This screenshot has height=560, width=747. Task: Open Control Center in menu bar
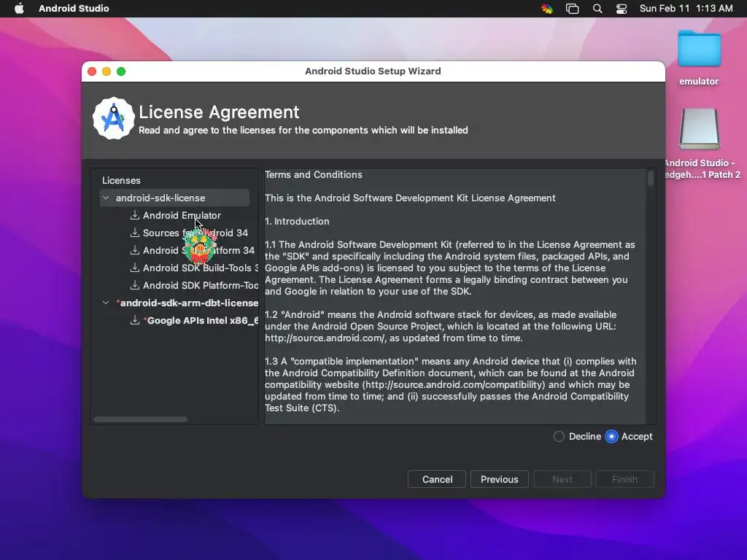pyautogui.click(x=622, y=9)
